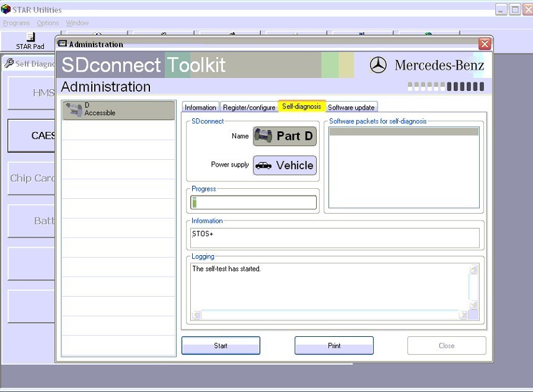Click the logging horizontal scroll left arrow
The image size is (533, 392).
[x=196, y=315]
